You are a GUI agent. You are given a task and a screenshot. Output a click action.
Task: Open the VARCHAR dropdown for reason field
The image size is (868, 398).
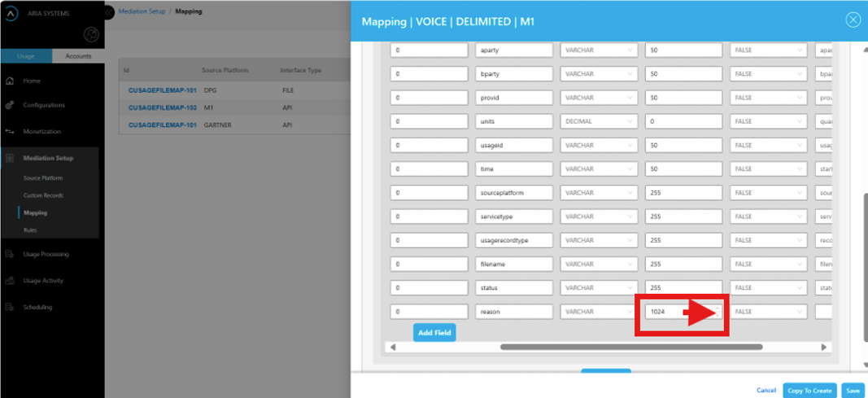click(598, 312)
